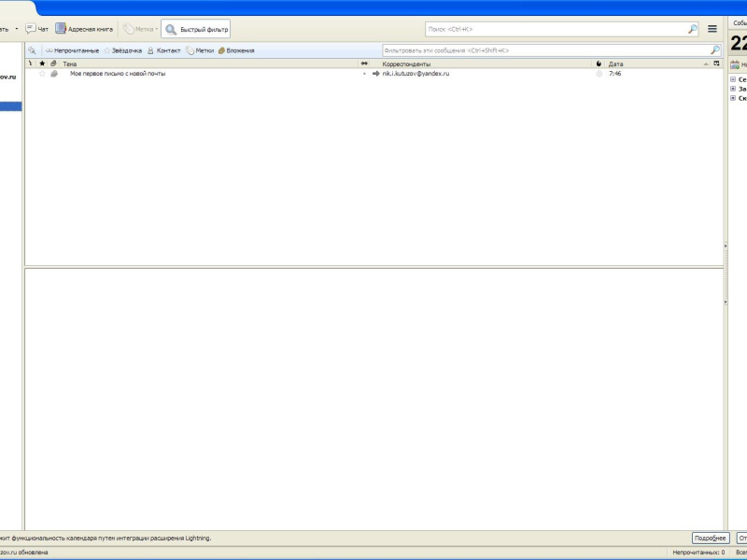
Task: Sort by the star column header
Action: click(42, 63)
